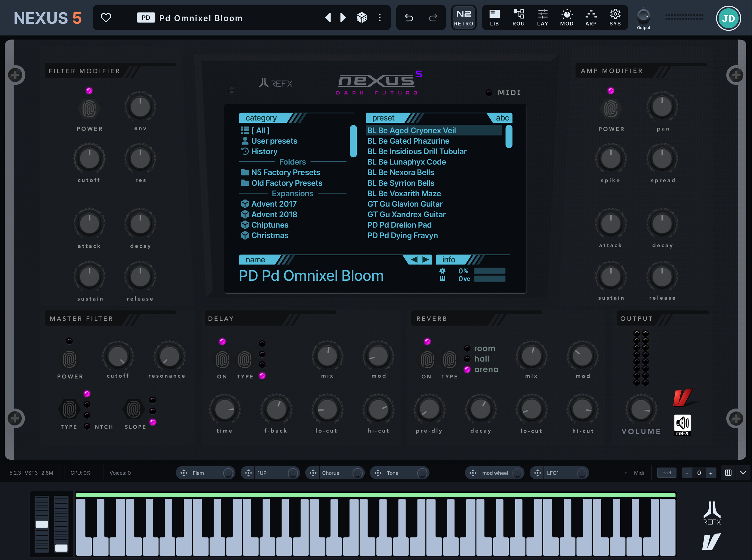
Task: Select the hall reverb type
Action: point(481,359)
